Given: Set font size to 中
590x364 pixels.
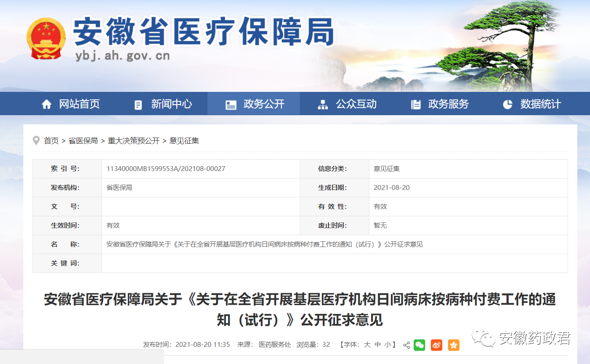Looking at the screenshot, I should 377,345.
